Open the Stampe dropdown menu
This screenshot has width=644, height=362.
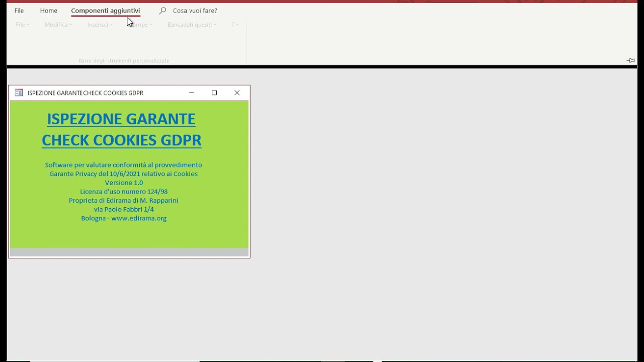(x=140, y=25)
